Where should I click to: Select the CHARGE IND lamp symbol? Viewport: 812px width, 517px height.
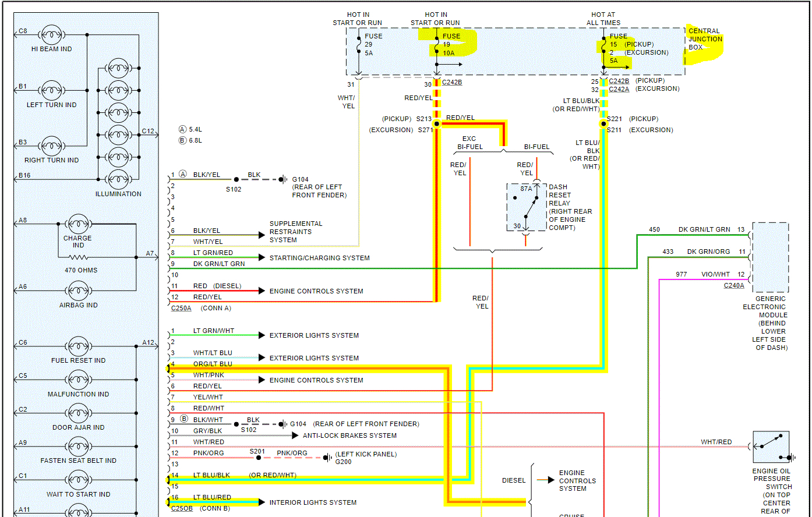pos(77,224)
